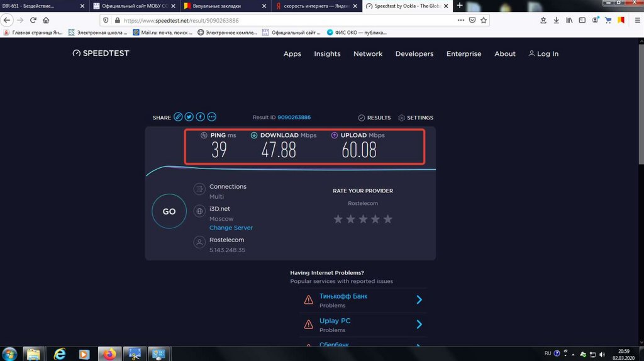This screenshot has width=644, height=361.
Task: Bookmark this page with the star
Action: pos(484,20)
